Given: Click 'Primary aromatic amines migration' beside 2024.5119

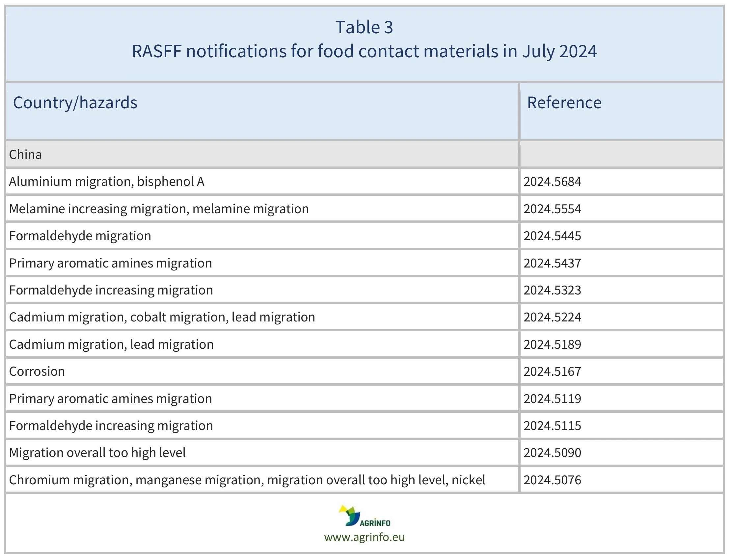Looking at the screenshot, I should 262,399.
